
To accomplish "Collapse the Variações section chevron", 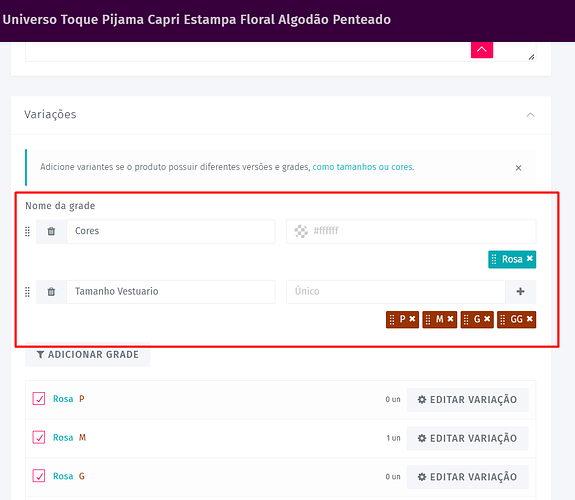I will tap(530, 115).
